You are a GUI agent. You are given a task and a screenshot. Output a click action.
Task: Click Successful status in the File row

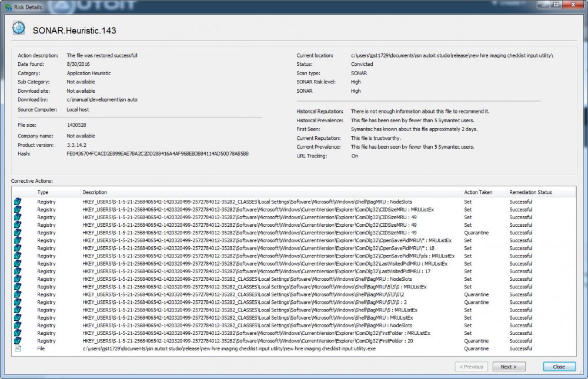520,348
